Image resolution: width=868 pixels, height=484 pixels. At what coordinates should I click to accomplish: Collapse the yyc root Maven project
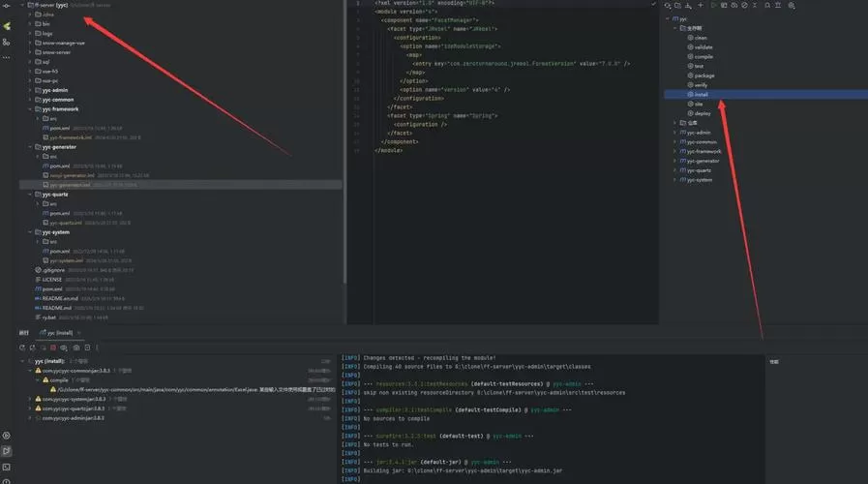[x=668, y=18]
